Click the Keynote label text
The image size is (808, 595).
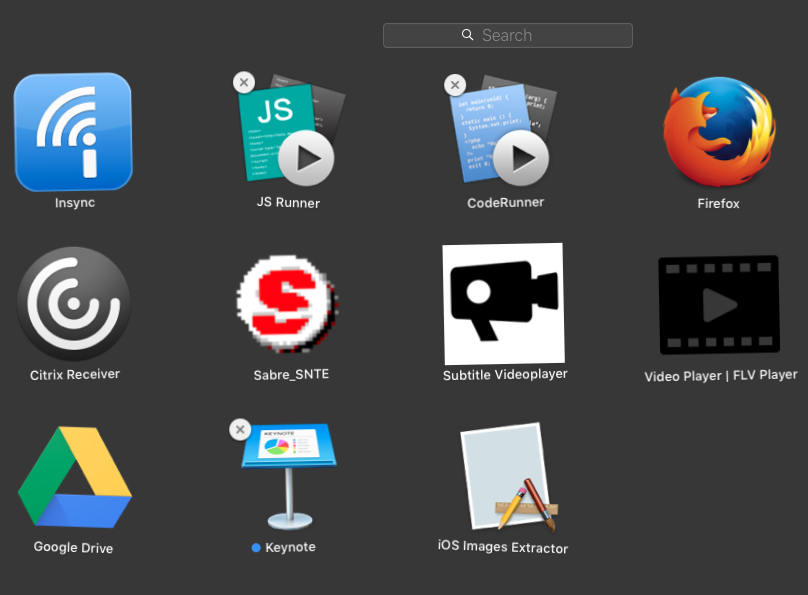click(x=290, y=547)
